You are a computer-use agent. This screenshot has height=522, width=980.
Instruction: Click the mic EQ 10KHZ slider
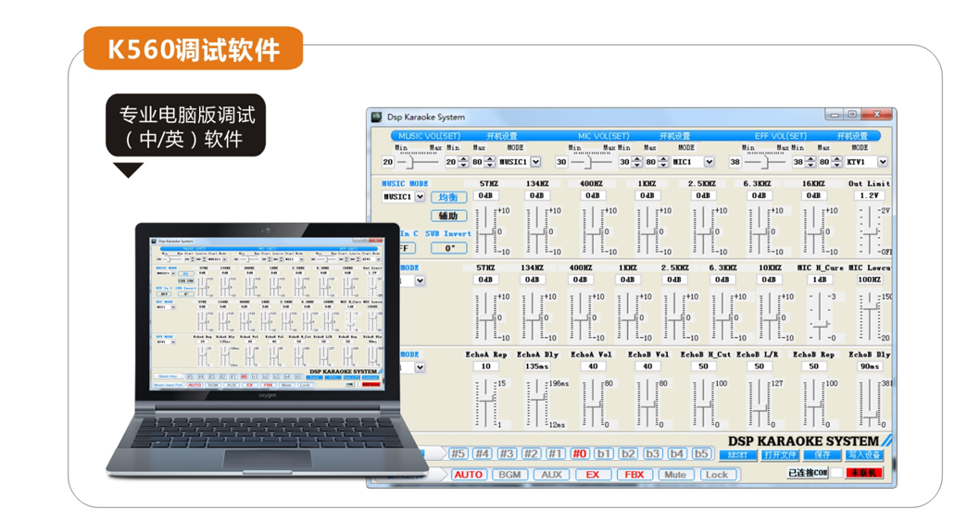pos(770,317)
